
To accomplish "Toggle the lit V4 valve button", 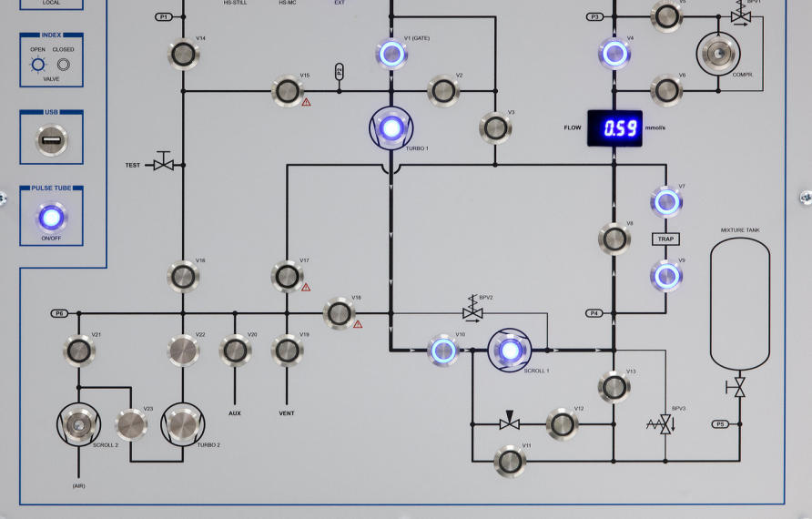I will (614, 54).
